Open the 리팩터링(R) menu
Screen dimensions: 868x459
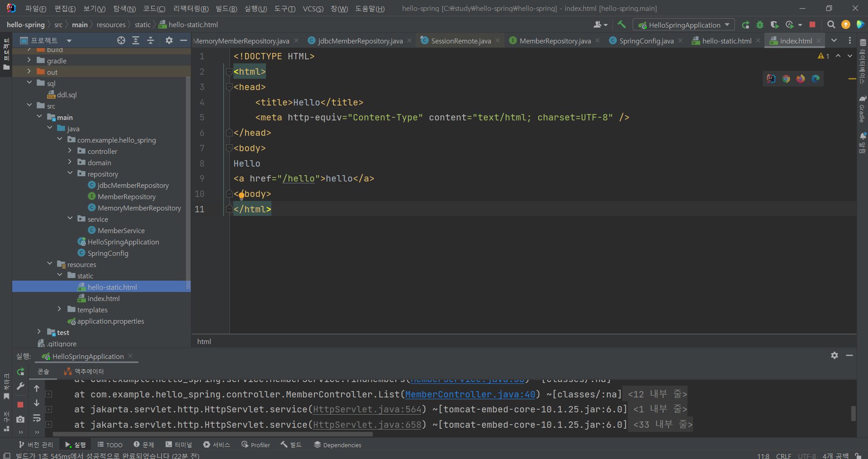click(x=191, y=9)
